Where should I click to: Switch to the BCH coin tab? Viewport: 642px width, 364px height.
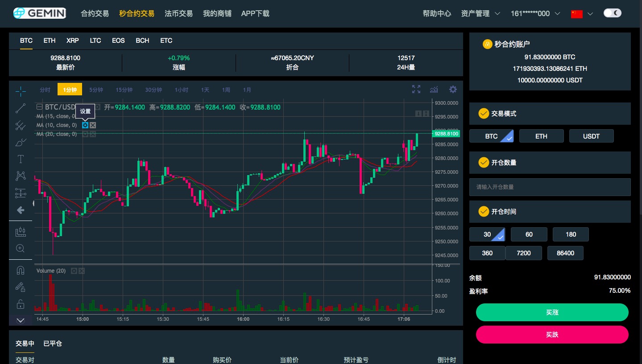click(142, 41)
